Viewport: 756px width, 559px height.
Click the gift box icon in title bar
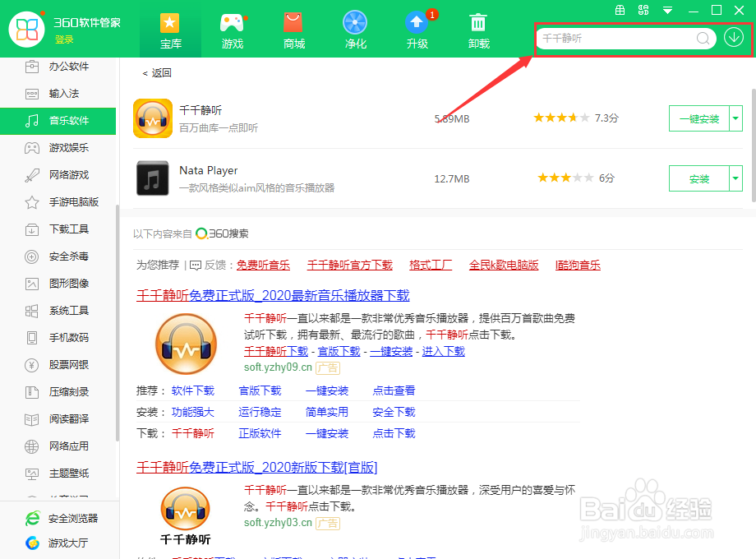click(620, 10)
